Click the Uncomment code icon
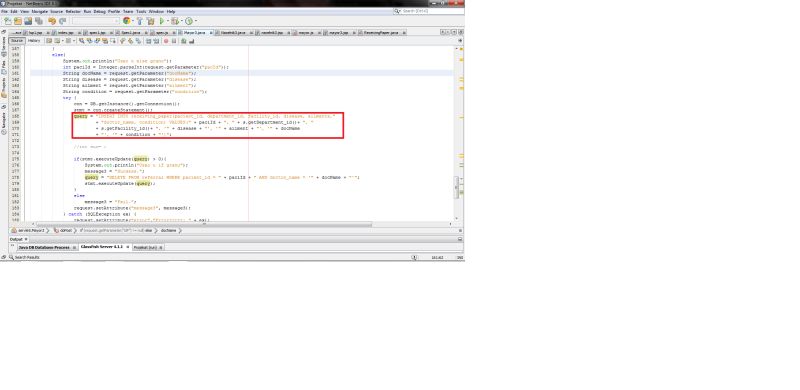 [x=192, y=41]
